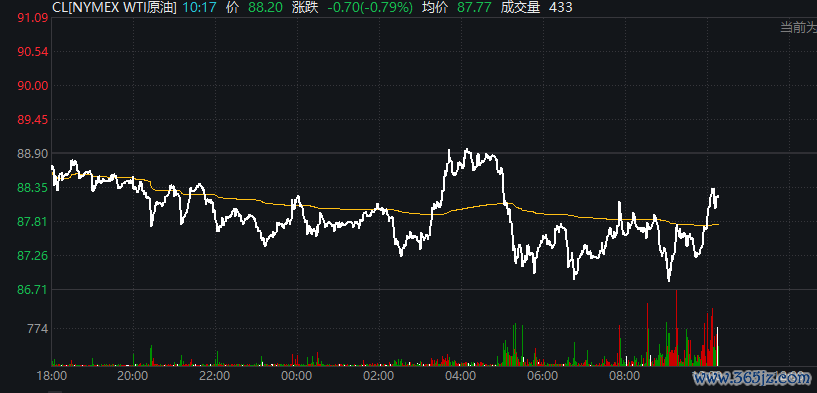Select the 18:00 time axis marker
Screen dimensions: 817x393
(52, 375)
